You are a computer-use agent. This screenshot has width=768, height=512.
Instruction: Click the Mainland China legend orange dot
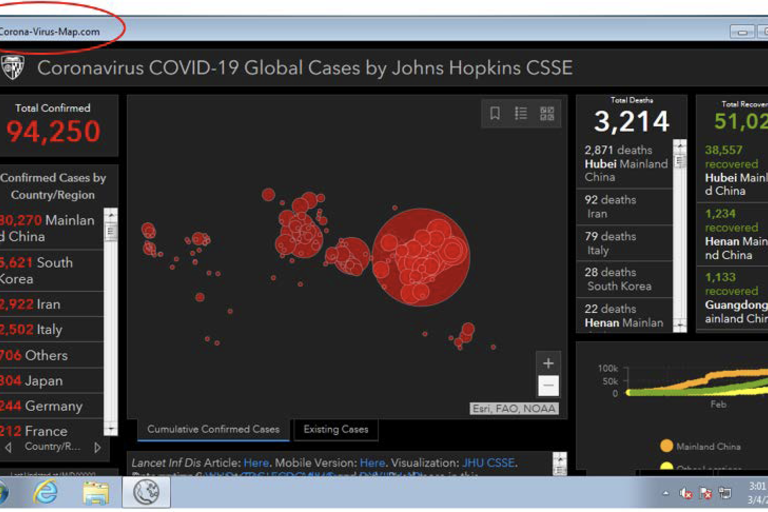point(666,446)
